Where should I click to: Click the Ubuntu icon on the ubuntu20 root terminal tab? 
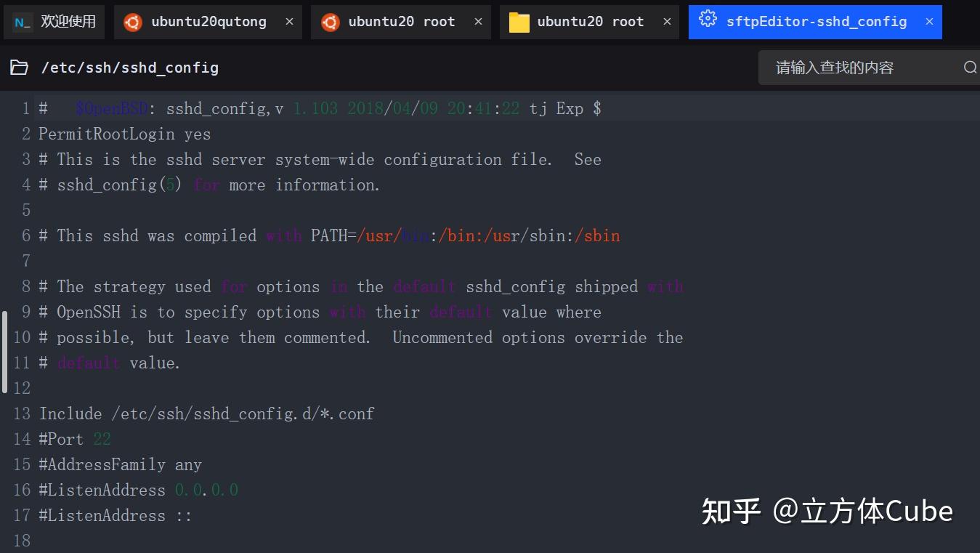point(330,22)
